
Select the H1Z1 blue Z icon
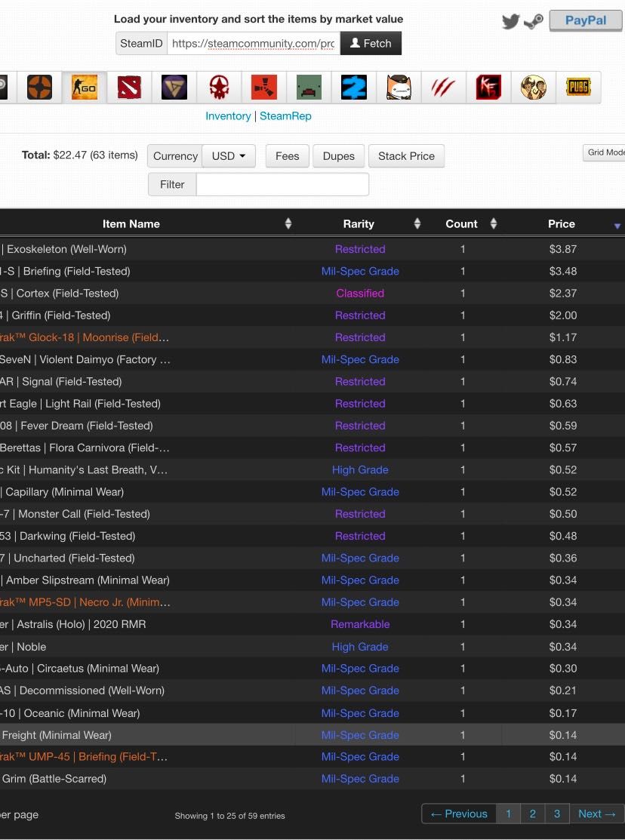[354, 87]
